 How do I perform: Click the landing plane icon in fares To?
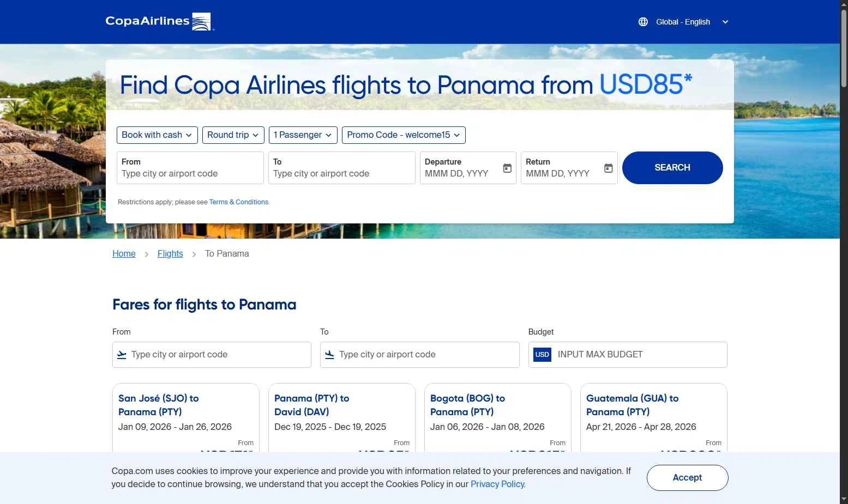pyautogui.click(x=329, y=355)
